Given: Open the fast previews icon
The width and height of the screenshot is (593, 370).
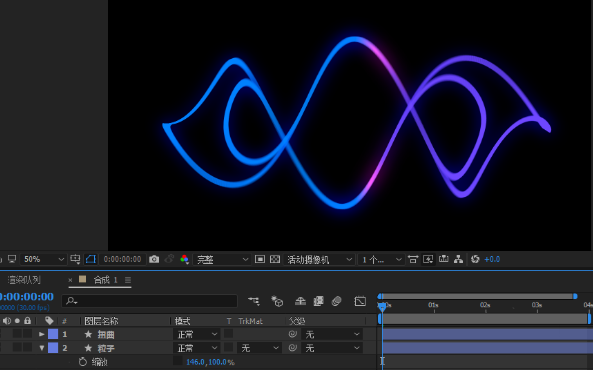Looking at the screenshot, I should (428, 259).
